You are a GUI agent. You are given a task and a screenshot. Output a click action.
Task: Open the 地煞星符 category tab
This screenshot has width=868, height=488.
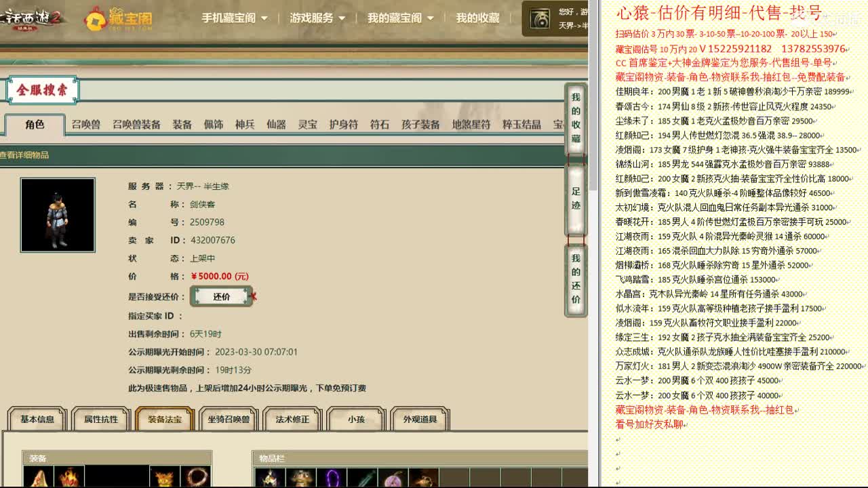[x=471, y=125]
